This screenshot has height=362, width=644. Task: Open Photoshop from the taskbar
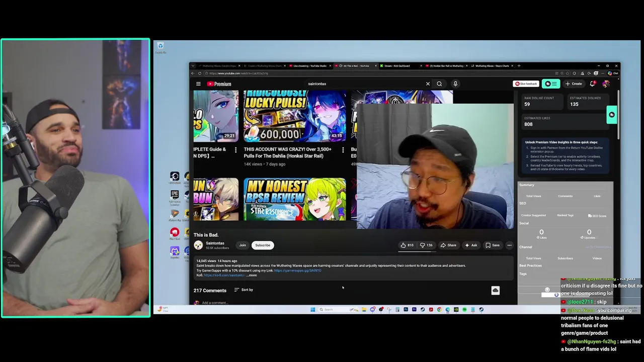click(x=406, y=310)
